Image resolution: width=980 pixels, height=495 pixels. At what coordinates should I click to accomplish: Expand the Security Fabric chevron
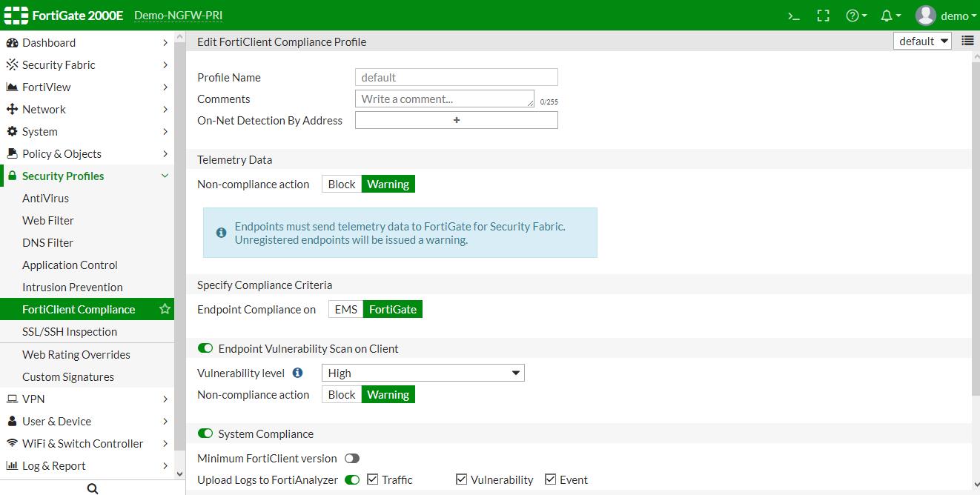coord(165,65)
